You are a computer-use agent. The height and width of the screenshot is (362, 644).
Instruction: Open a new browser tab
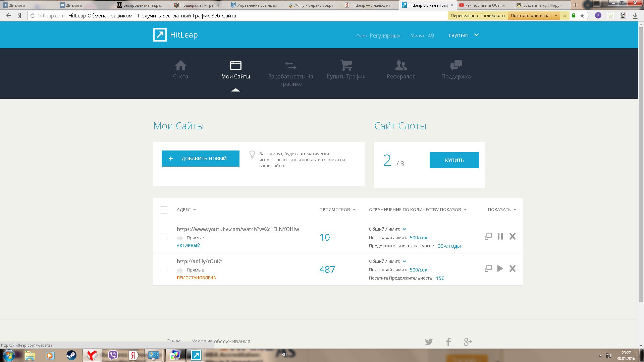point(576,5)
